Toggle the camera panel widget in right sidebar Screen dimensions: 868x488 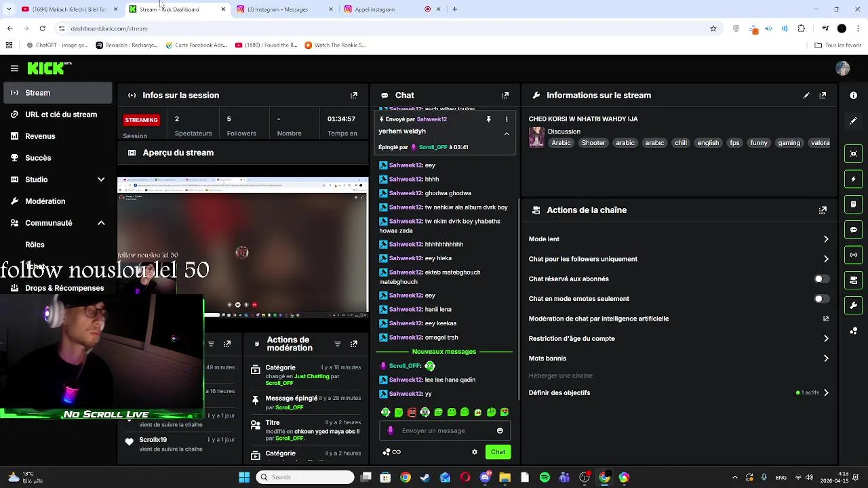tap(853, 280)
